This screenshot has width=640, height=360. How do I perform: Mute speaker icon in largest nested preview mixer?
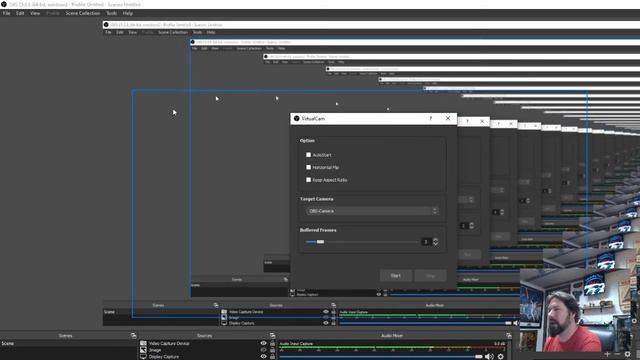(x=516, y=323)
